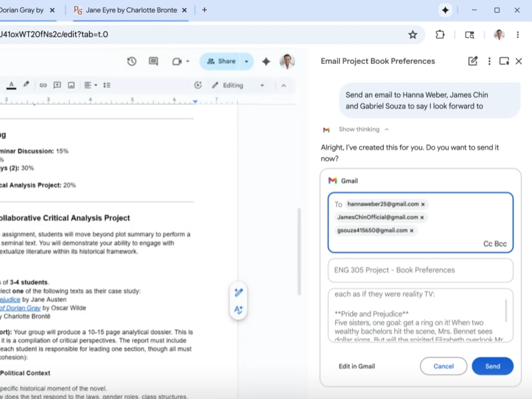Insert a link using the toolbar icon
The image size is (532, 399).
point(42,85)
